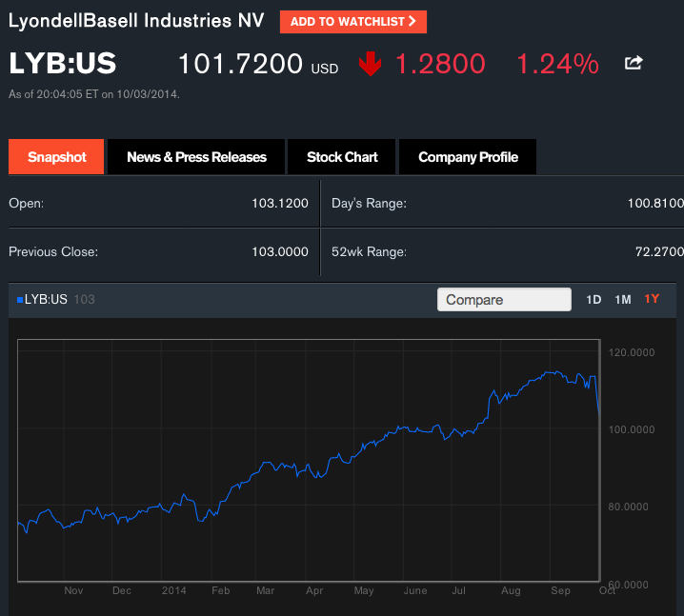Click the LyondellBasell Industries NV title
The image size is (684, 616).
pyautogui.click(x=136, y=21)
